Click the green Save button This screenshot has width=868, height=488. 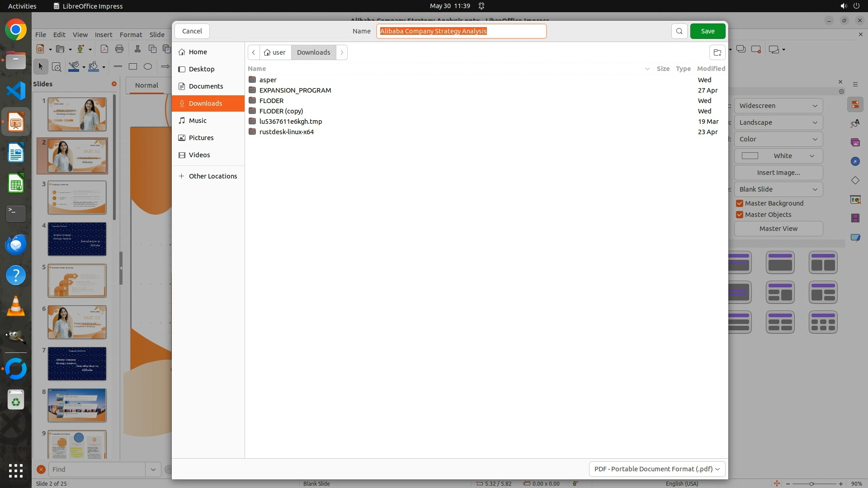click(708, 31)
